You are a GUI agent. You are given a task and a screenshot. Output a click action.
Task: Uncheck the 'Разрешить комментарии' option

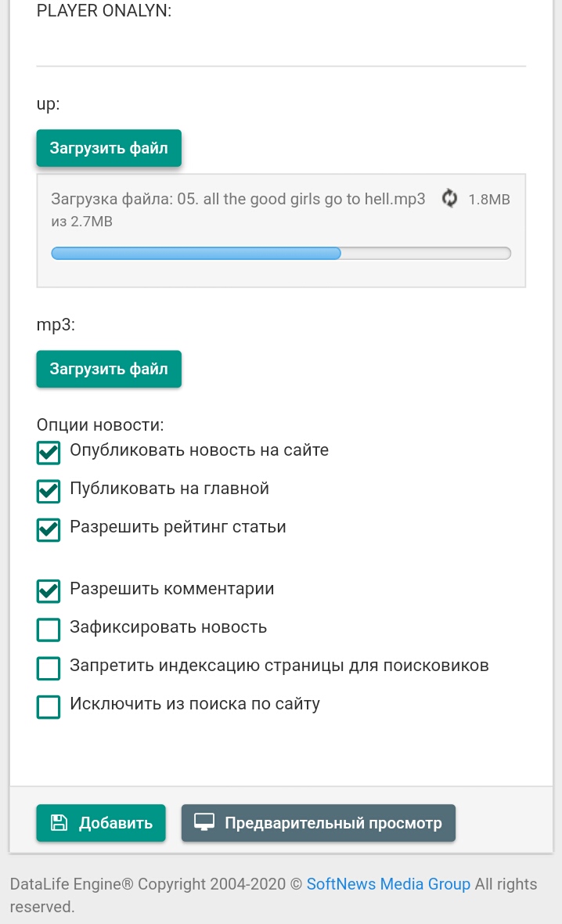[49, 590]
